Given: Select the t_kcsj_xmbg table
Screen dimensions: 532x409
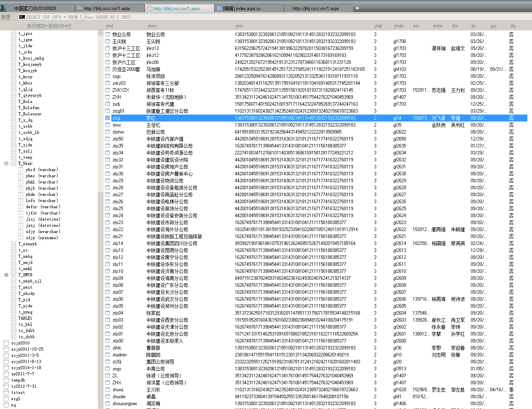Looking at the screenshot, I should (31, 58).
